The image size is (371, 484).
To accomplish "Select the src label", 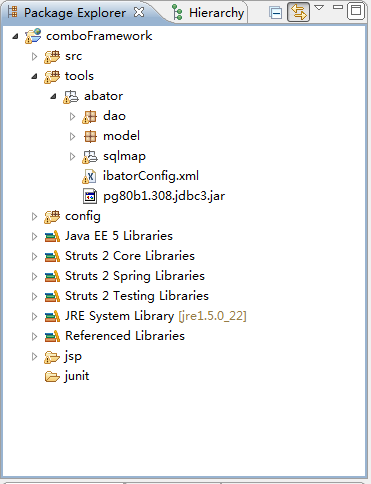I will pos(73,56).
